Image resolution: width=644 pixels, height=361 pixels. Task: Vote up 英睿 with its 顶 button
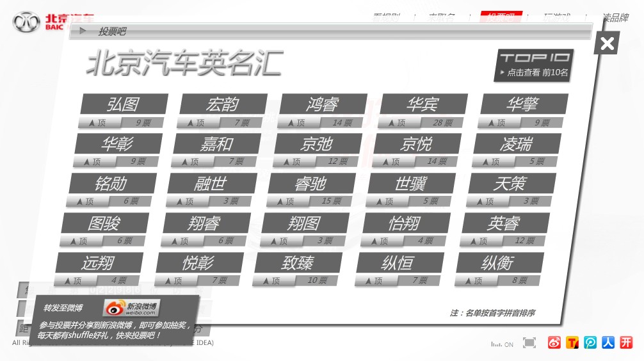[x=481, y=241]
